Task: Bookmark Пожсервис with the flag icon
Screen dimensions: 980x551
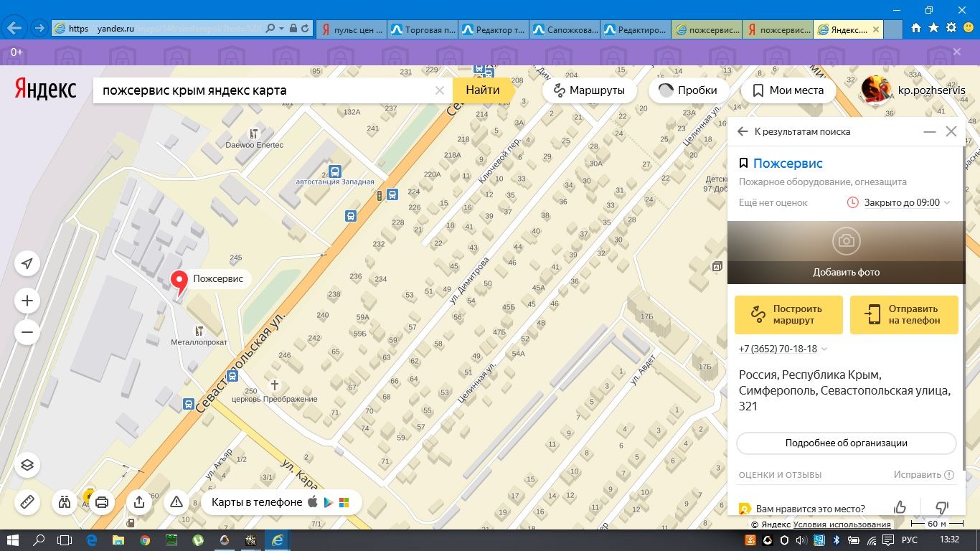Action: [x=744, y=164]
